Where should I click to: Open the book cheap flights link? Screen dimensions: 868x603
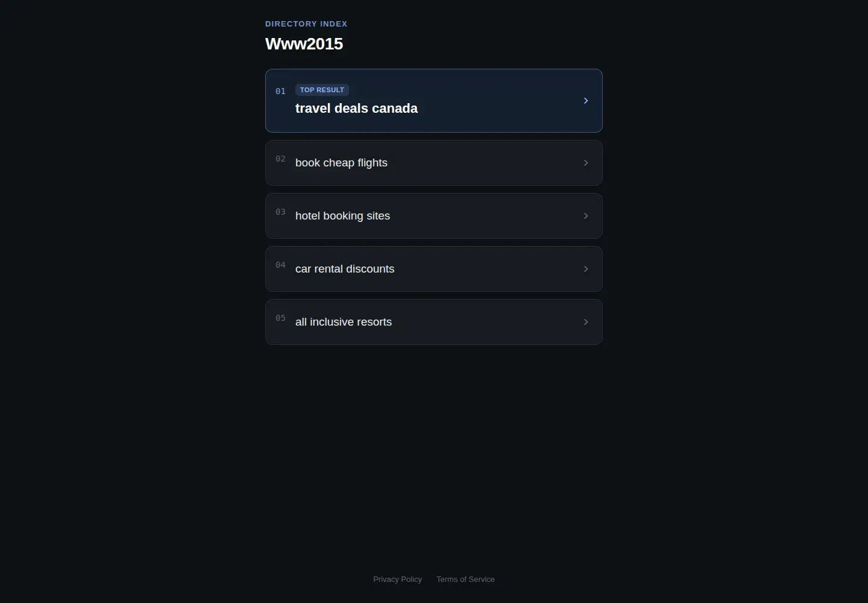[434, 163]
